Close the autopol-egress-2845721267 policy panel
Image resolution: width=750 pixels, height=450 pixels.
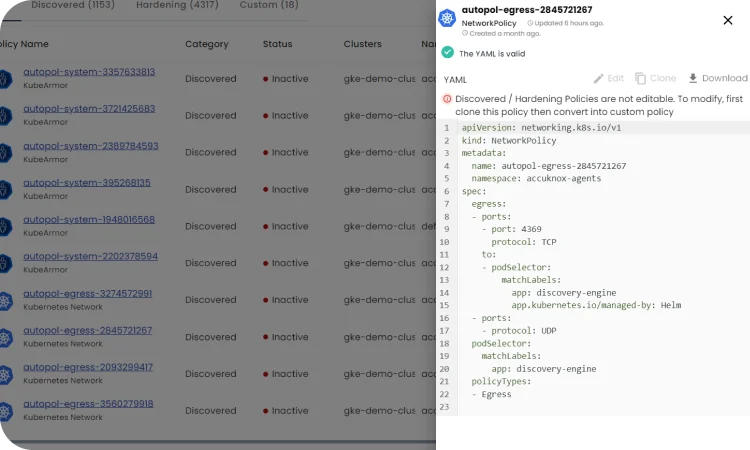click(x=727, y=20)
